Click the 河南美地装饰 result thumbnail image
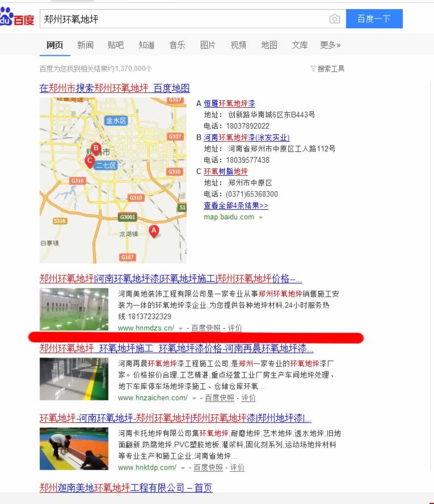Image resolution: width=434 pixels, height=504 pixels. tap(74, 309)
